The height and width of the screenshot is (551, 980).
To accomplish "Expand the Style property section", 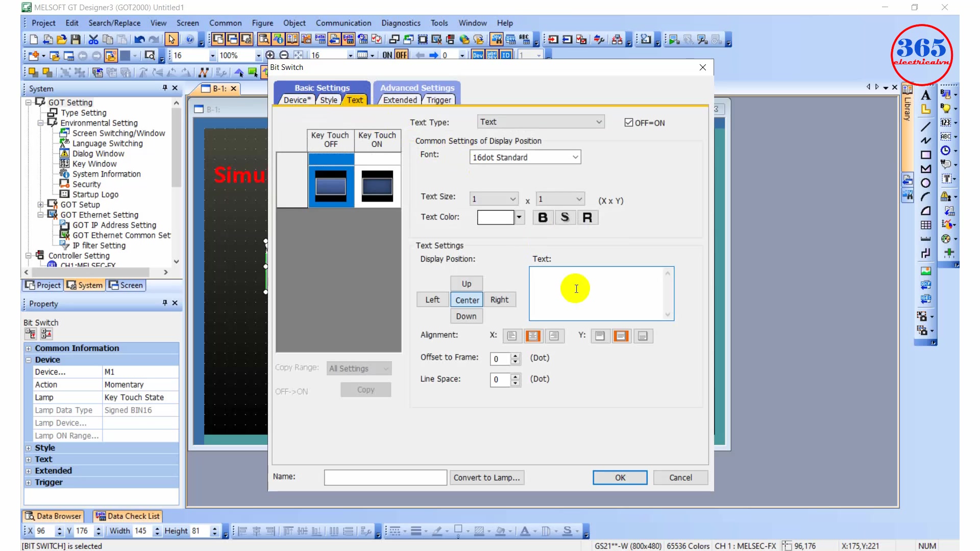I will click(29, 448).
